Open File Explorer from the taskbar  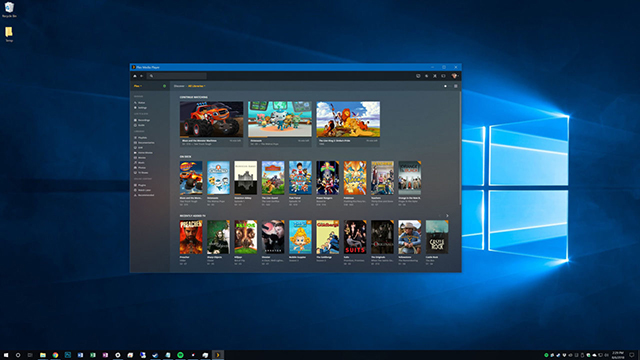[42, 355]
